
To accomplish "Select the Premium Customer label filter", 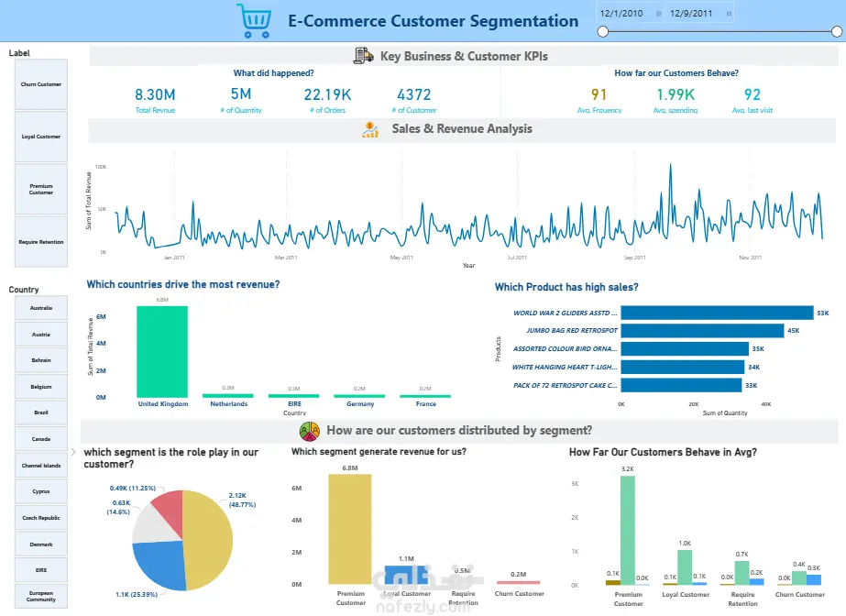I will [x=41, y=190].
